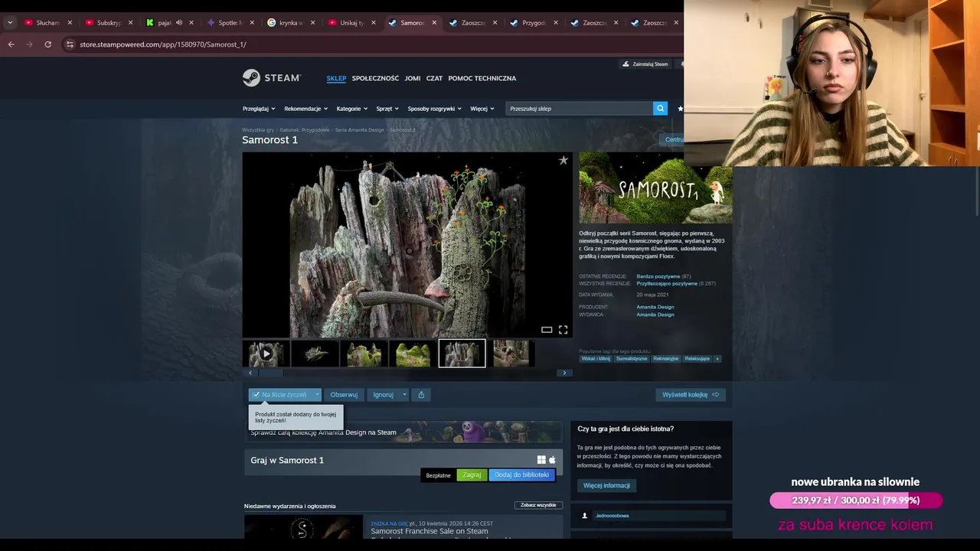Open the Rekomendacje dropdown menu

[x=305, y=109]
